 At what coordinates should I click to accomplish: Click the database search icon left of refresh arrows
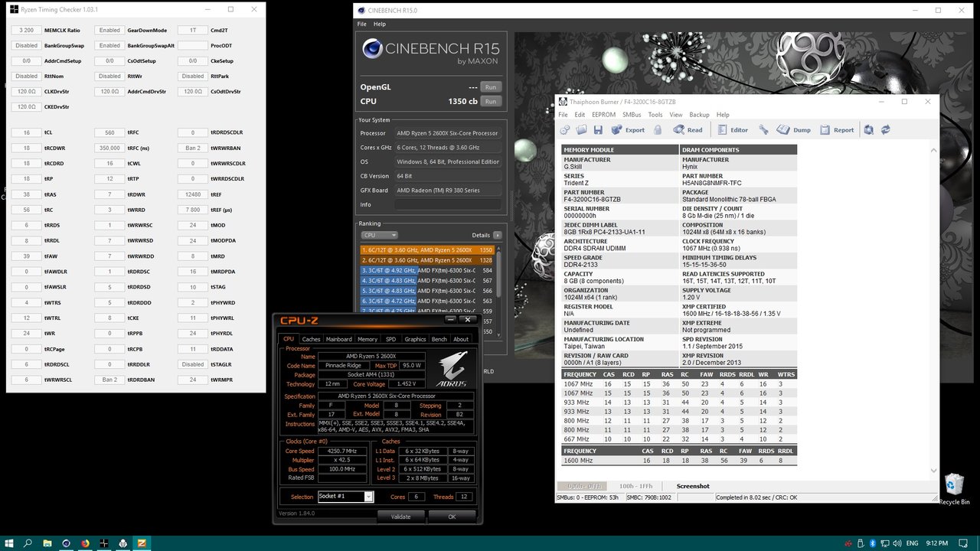[869, 130]
